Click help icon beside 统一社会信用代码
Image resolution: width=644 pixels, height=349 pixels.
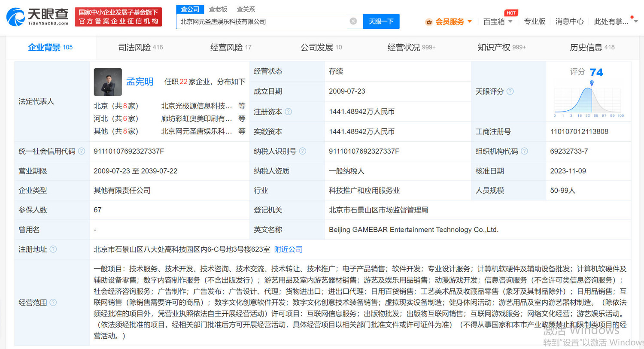82,151
